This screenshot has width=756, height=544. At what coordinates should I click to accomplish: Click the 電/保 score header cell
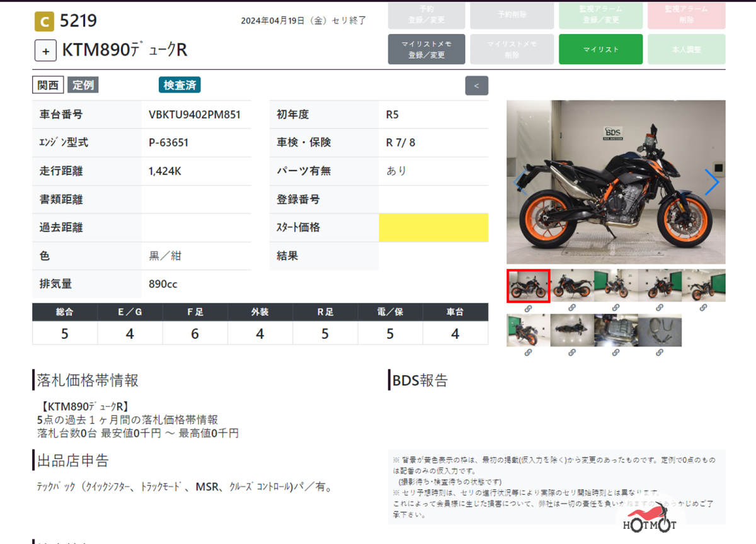coord(390,312)
